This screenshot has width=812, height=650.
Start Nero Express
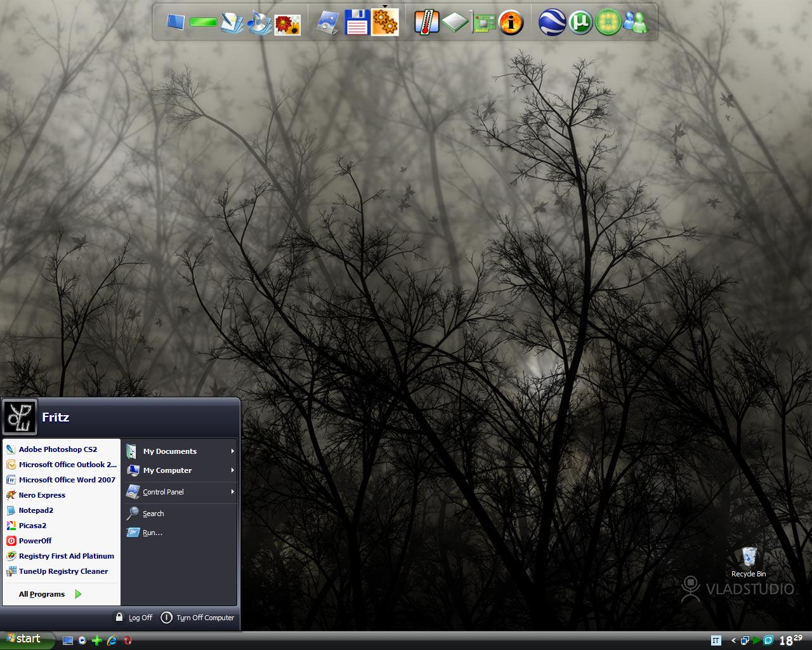tap(61, 495)
